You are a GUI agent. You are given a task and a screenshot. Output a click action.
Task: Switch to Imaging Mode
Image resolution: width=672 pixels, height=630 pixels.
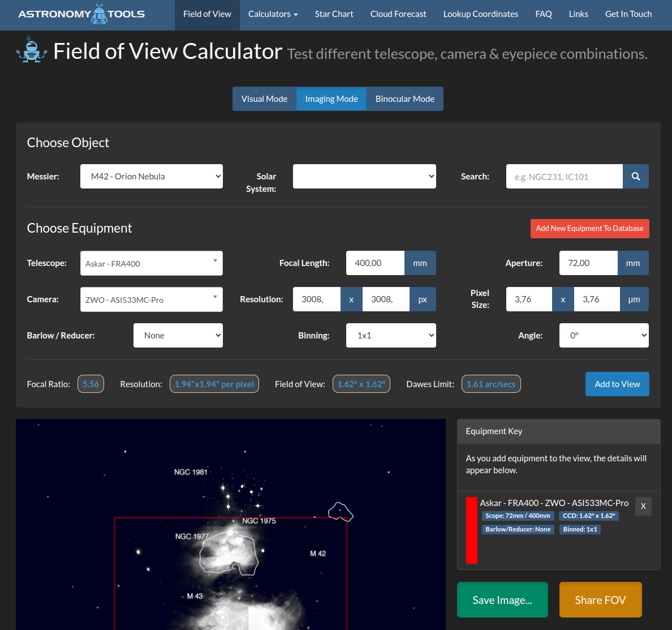(x=331, y=98)
